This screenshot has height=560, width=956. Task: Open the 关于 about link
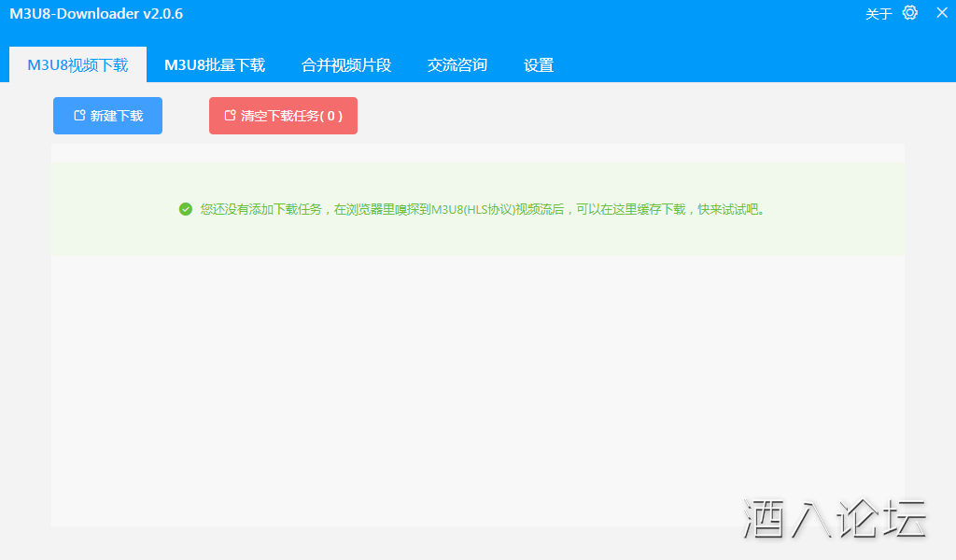879,14
